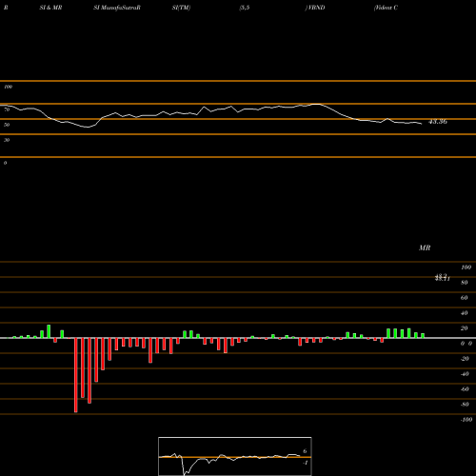Click the 70 level label on RSI scale
Screen dimensions: 476x476
(7, 109)
